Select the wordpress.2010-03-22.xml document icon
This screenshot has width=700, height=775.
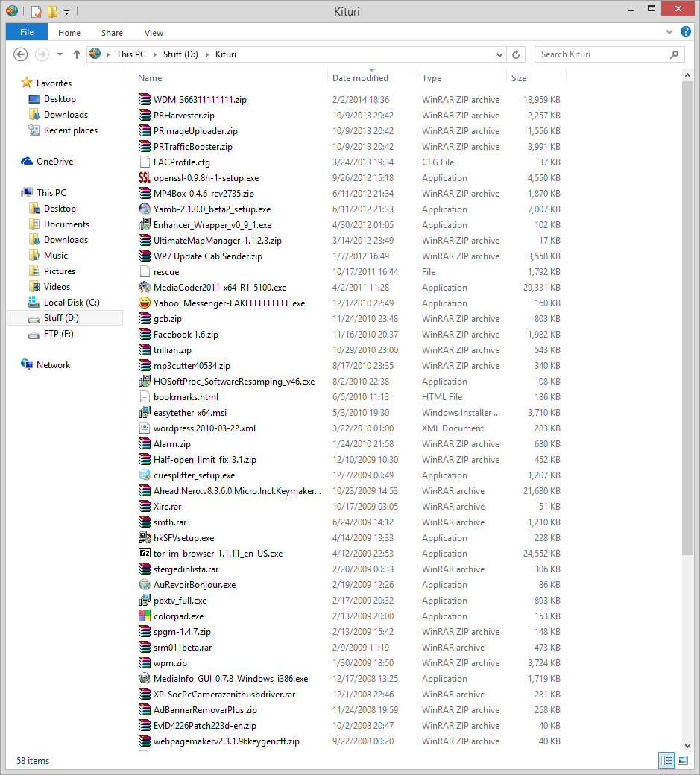(x=145, y=428)
